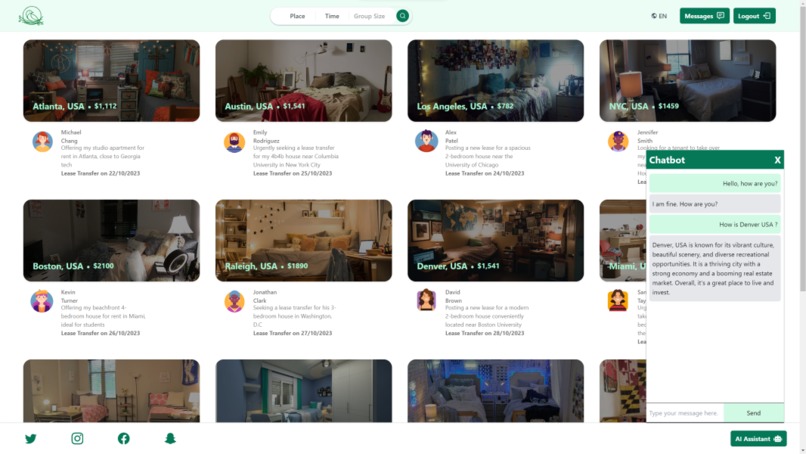Select the Group Size search filter

(x=369, y=16)
